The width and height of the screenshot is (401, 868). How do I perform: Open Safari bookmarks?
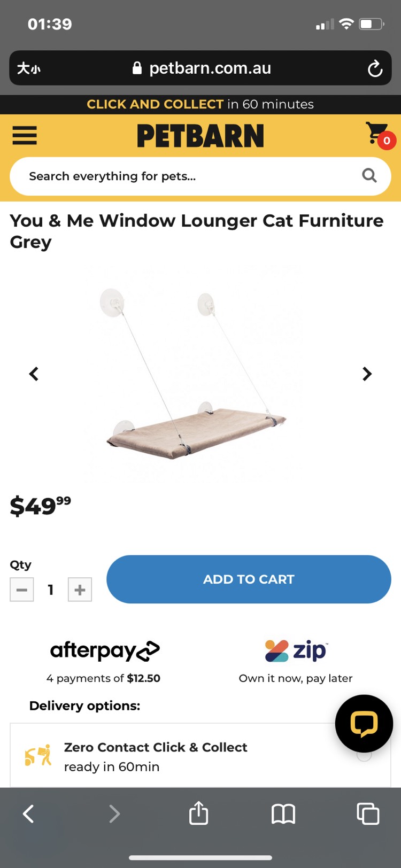(283, 814)
